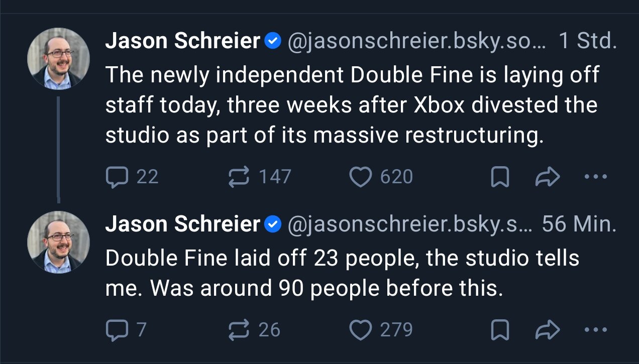The image size is (639, 364).
Task: Repost the post with 26 reposts
Action: tap(254, 330)
